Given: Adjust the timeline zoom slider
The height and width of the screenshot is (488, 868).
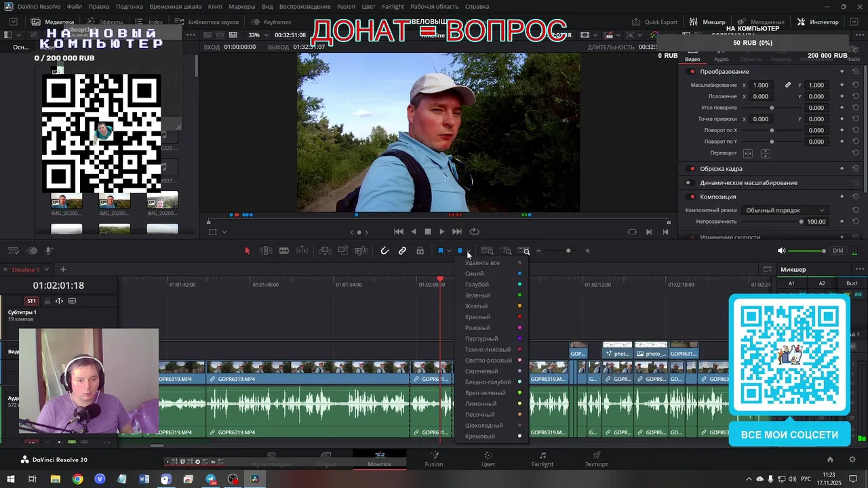Looking at the screenshot, I should tap(568, 251).
